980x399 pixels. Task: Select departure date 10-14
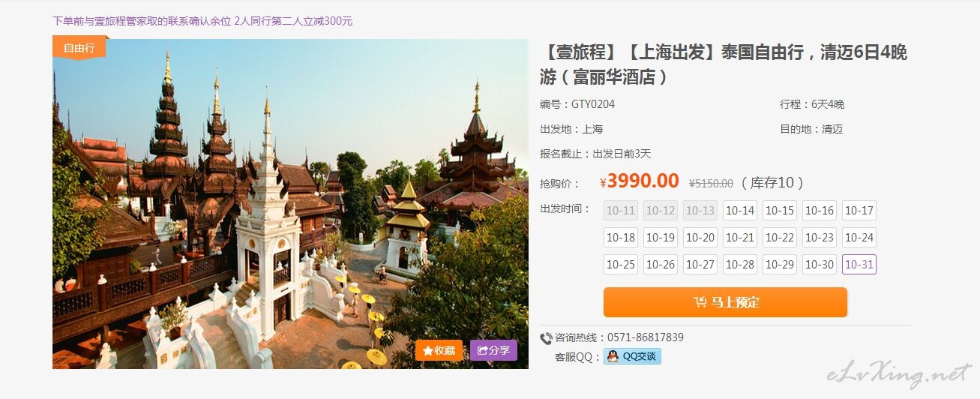click(x=740, y=211)
